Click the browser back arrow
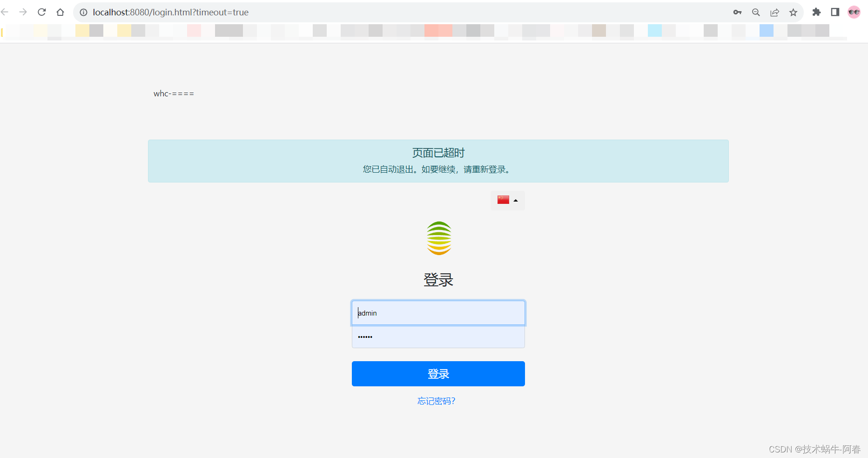Image resolution: width=868 pixels, height=458 pixels. point(5,12)
